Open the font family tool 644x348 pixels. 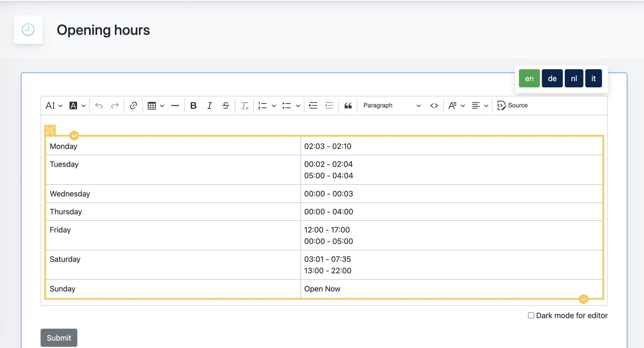click(x=452, y=105)
